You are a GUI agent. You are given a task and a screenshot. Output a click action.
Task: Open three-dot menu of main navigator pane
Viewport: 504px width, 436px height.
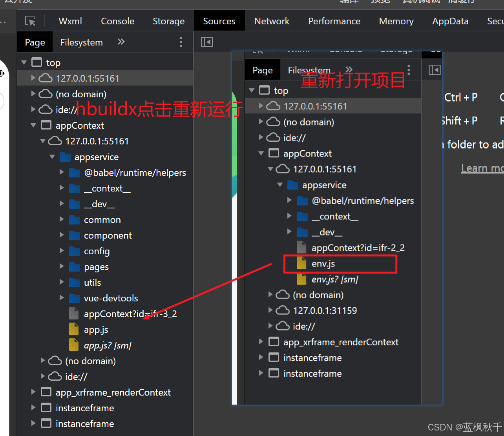(181, 42)
